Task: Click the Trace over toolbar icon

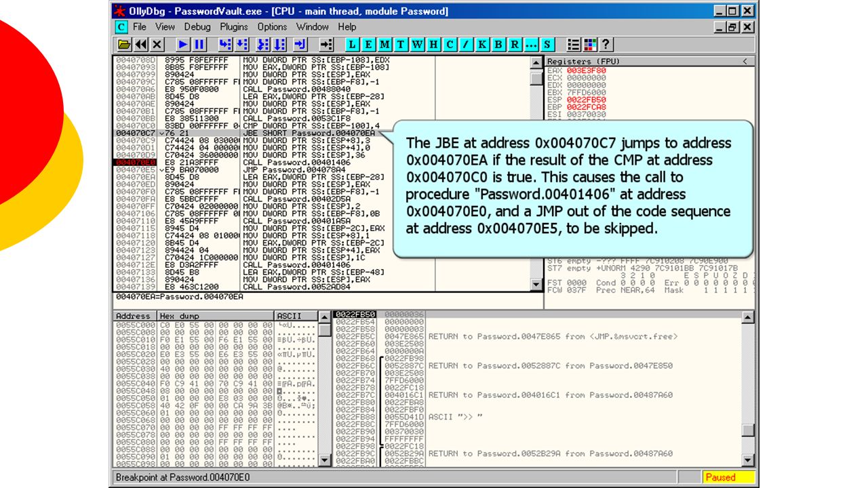Action: pyautogui.click(x=279, y=45)
